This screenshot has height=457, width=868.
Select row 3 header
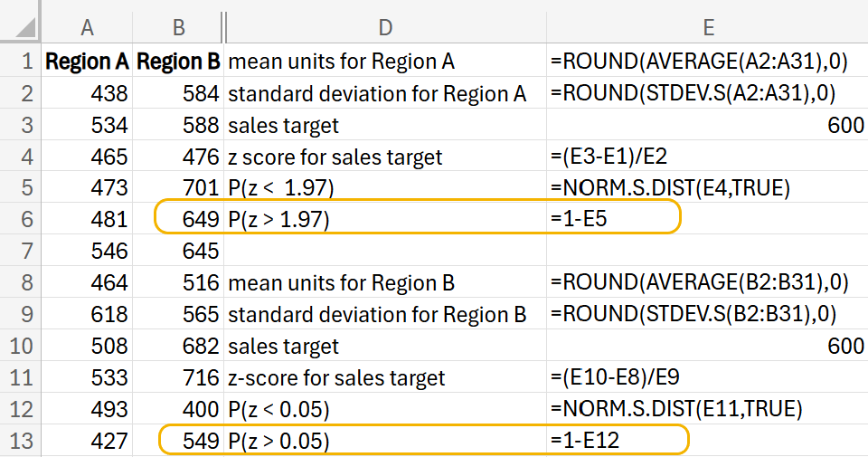click(22, 125)
